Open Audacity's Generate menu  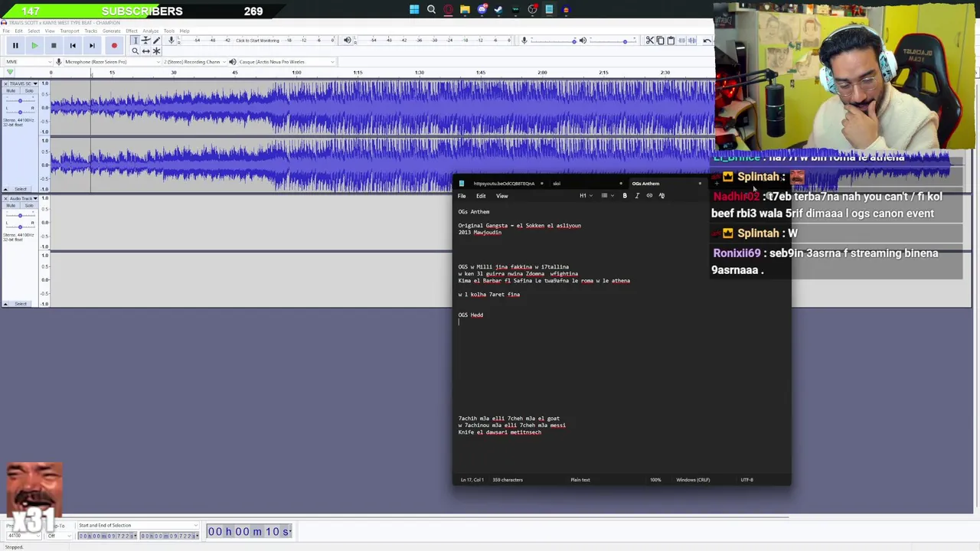tap(111, 31)
